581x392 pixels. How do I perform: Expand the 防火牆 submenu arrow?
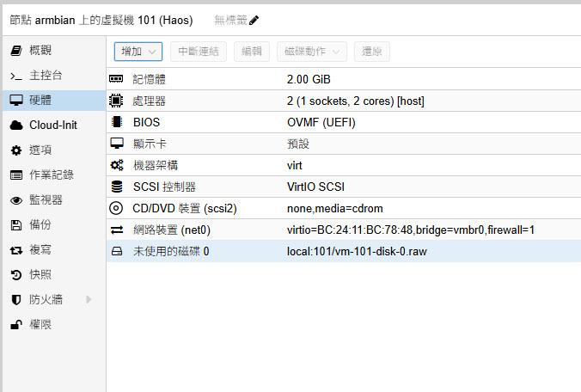pyautogui.click(x=89, y=300)
